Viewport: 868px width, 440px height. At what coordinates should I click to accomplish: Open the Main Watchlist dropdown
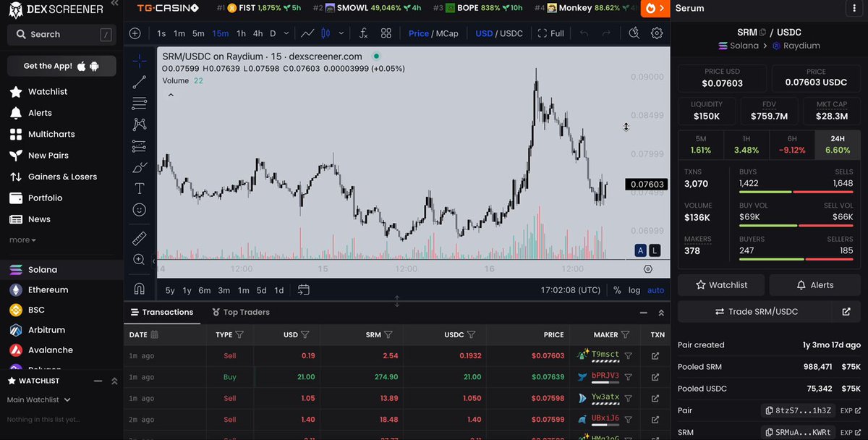[x=39, y=399]
